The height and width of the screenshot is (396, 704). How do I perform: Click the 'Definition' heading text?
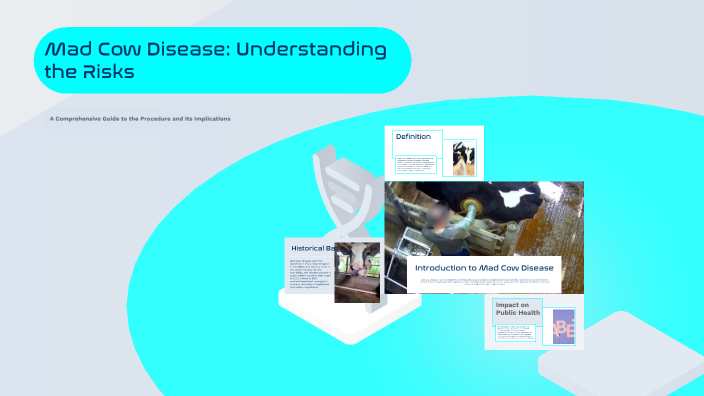click(413, 136)
